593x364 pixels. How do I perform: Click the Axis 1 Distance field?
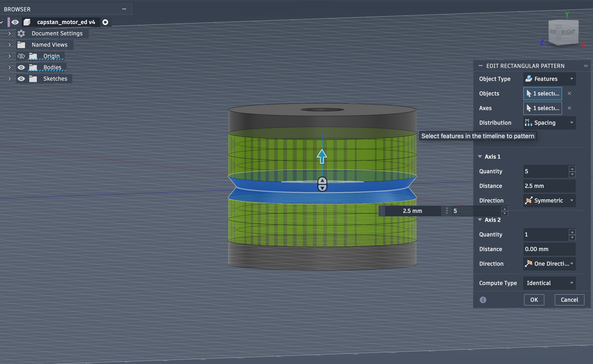pos(549,186)
